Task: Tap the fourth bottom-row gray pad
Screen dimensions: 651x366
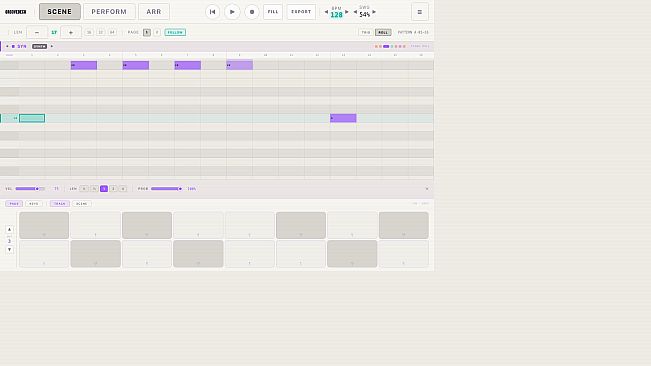Action: tap(198, 254)
